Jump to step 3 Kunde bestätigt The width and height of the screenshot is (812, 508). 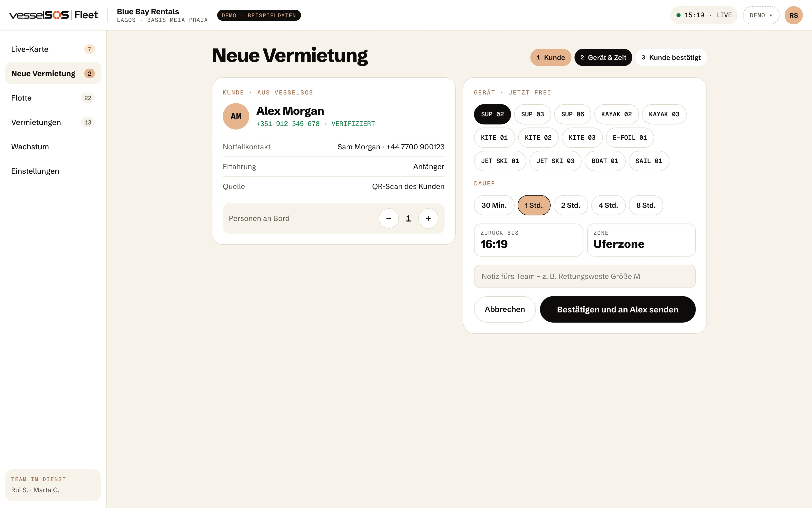tap(671, 57)
